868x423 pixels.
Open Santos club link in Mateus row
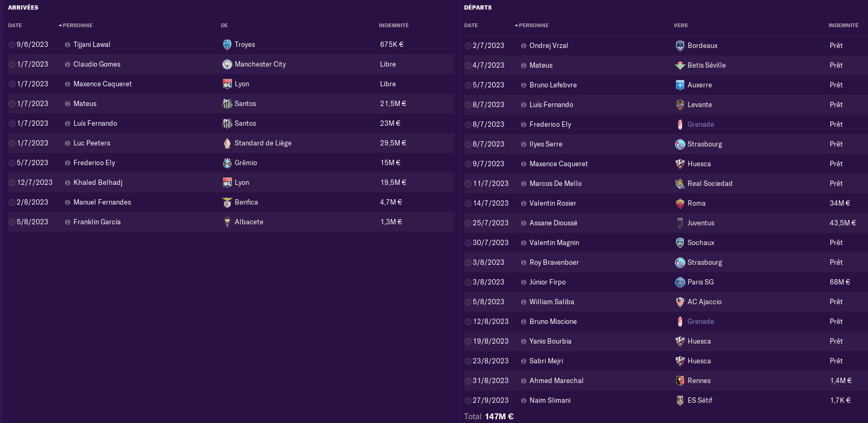pos(245,104)
